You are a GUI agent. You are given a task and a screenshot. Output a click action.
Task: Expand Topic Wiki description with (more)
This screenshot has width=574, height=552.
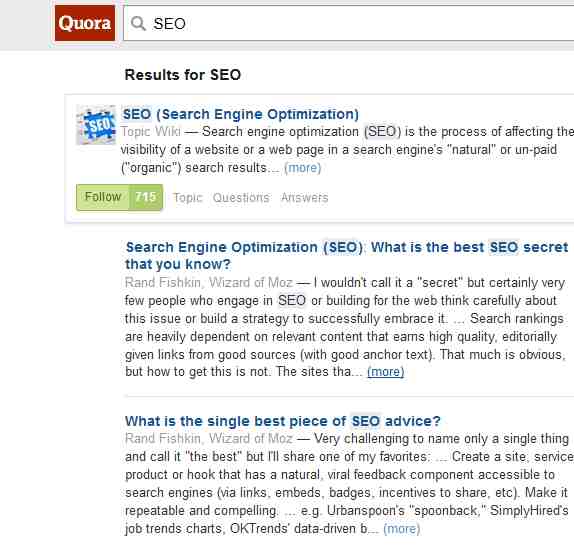click(302, 168)
